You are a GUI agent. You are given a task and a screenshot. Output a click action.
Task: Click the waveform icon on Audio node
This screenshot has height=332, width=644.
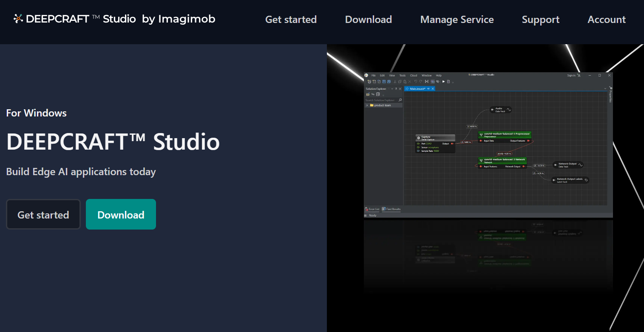[508, 110]
